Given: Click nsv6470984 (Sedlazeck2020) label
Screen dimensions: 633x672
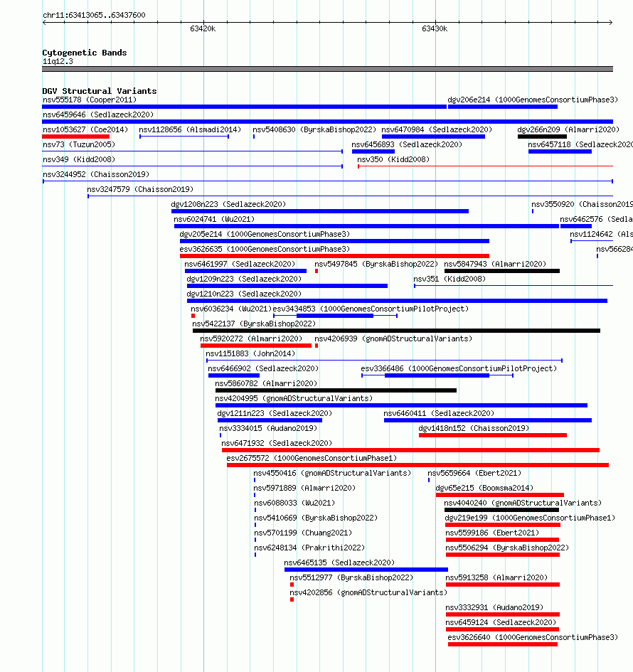Looking at the screenshot, I should (x=437, y=130).
